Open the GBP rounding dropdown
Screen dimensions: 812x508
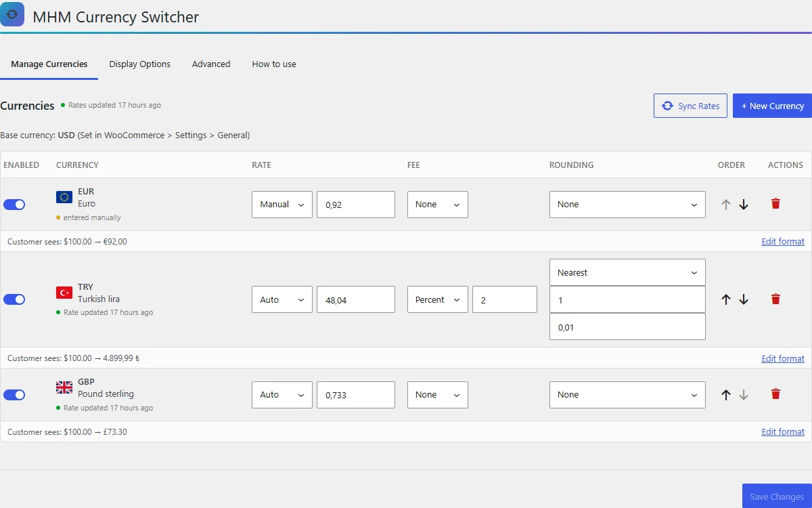coord(627,395)
